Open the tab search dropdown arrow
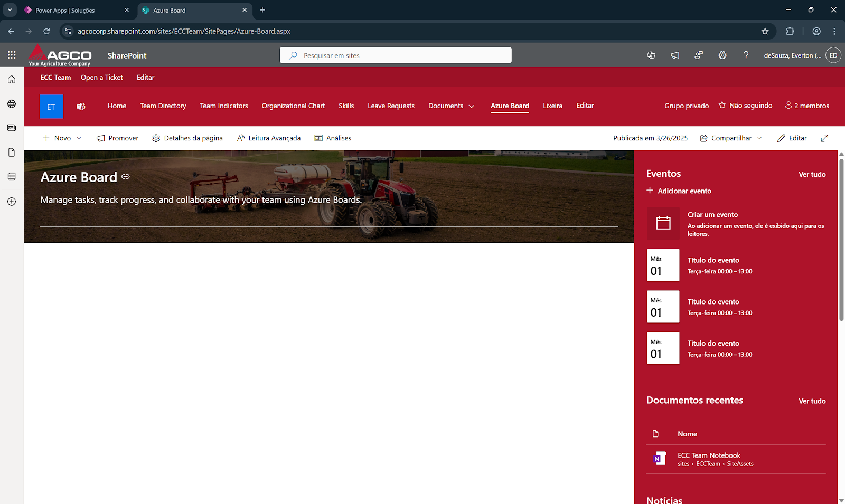This screenshot has width=845, height=504. [x=10, y=10]
